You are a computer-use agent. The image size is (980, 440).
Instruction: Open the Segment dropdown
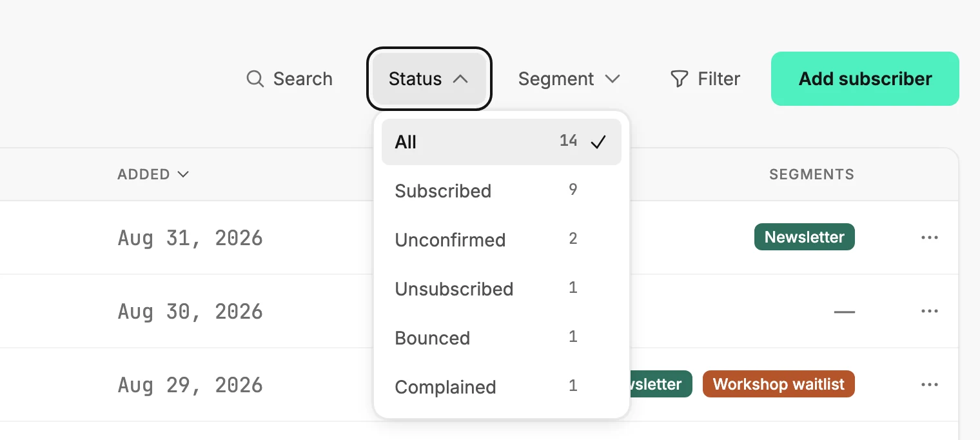569,79
